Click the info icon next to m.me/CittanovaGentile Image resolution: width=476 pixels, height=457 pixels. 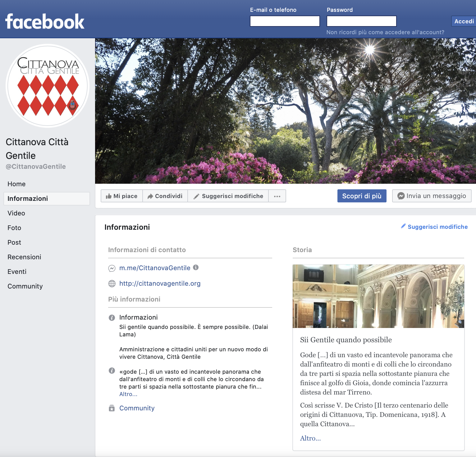196,267
